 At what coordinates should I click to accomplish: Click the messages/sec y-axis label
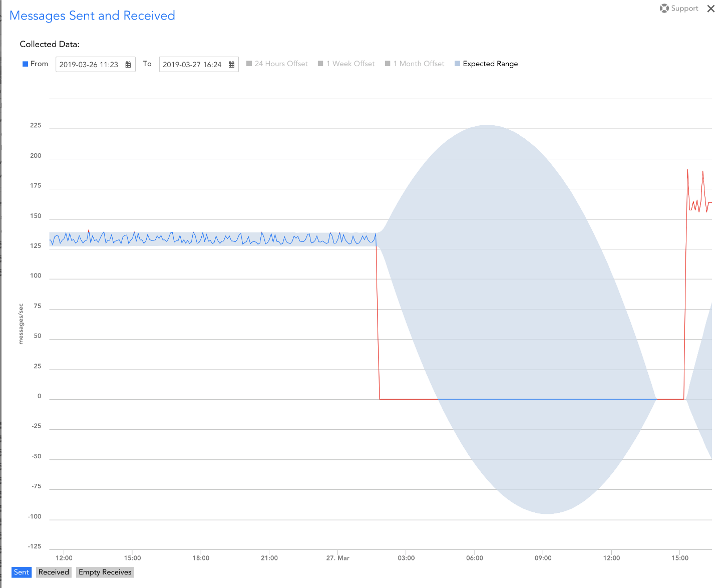pos(21,324)
